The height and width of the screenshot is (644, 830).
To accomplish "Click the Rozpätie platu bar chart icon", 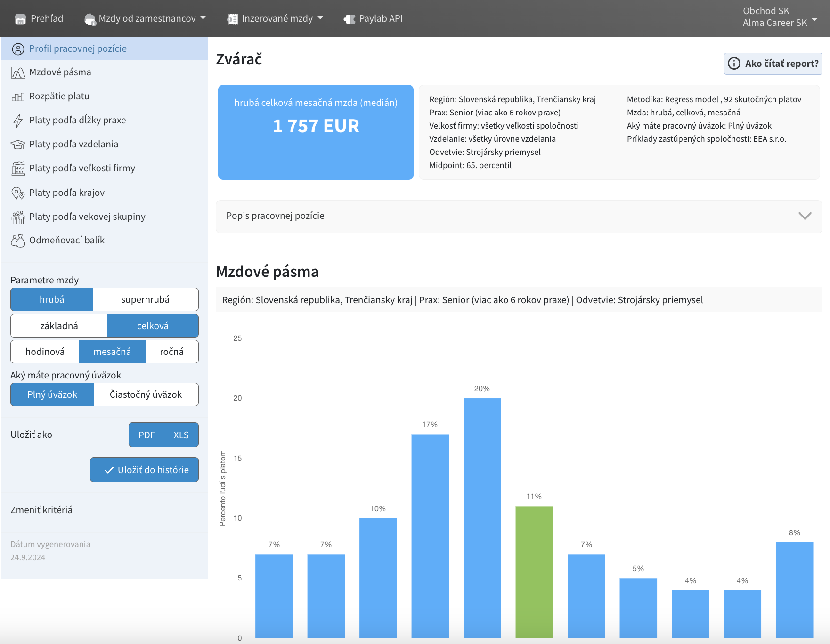I will 18,97.
